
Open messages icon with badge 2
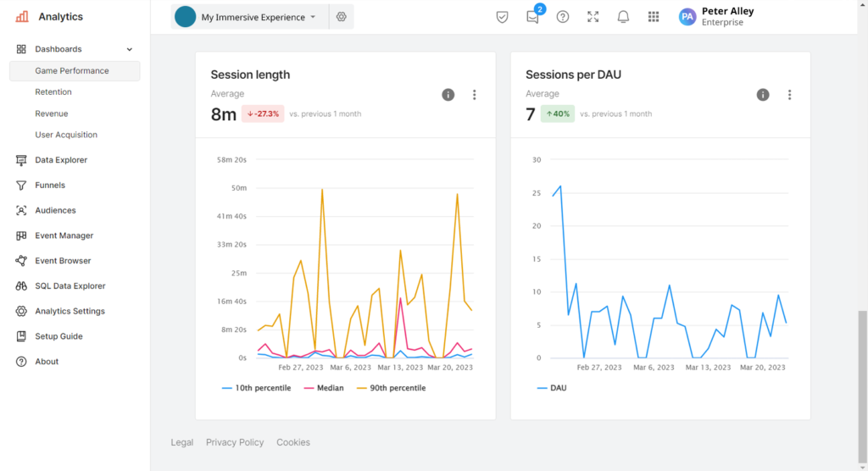pos(533,16)
